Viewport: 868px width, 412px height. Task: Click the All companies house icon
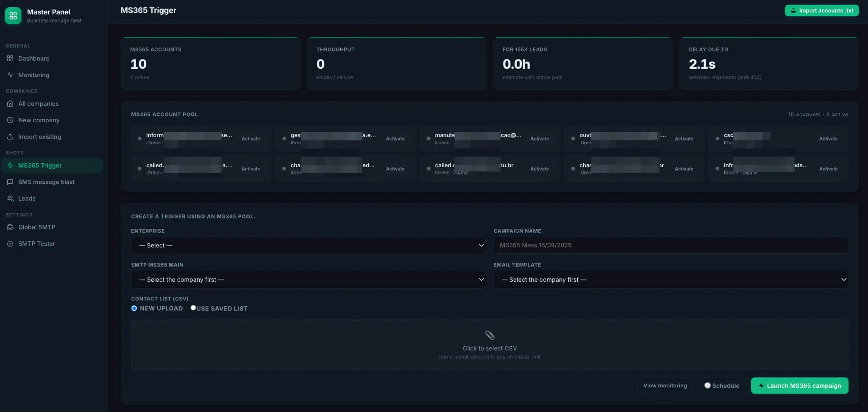[10, 104]
